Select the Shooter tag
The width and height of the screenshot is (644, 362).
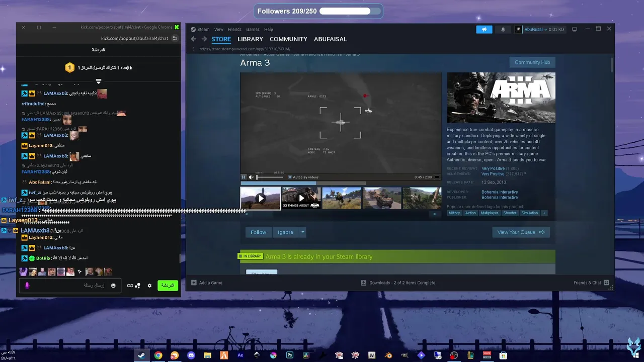pyautogui.click(x=510, y=213)
